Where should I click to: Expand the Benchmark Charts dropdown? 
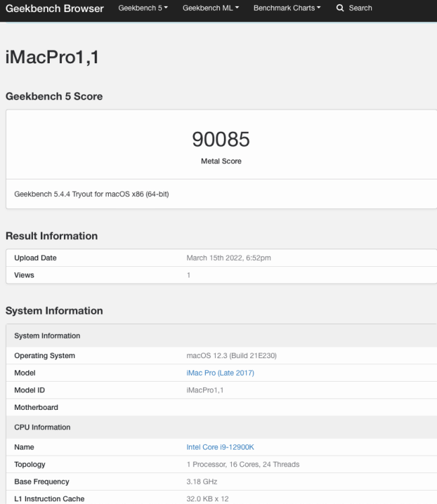pyautogui.click(x=287, y=8)
